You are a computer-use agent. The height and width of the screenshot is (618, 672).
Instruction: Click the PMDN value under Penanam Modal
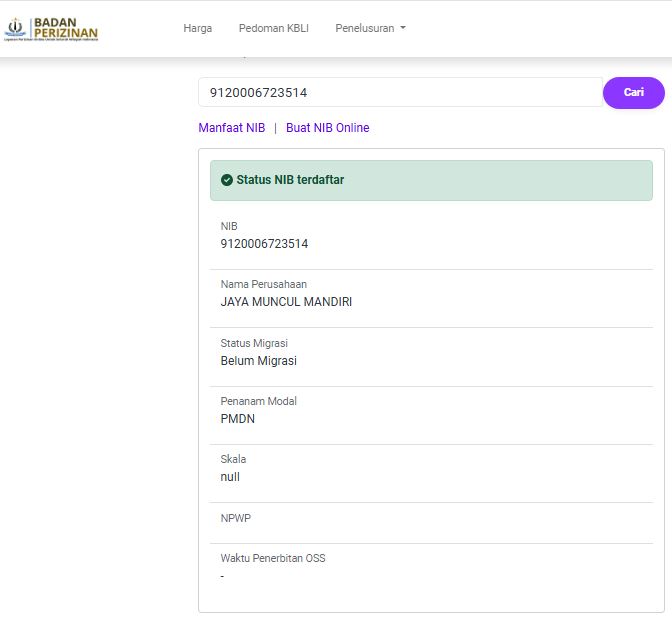tap(237, 419)
